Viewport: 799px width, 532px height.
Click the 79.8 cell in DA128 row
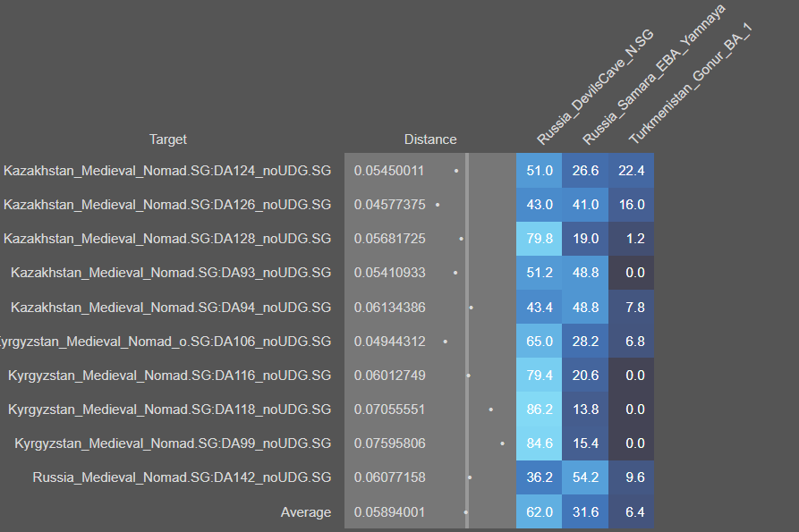pos(540,239)
